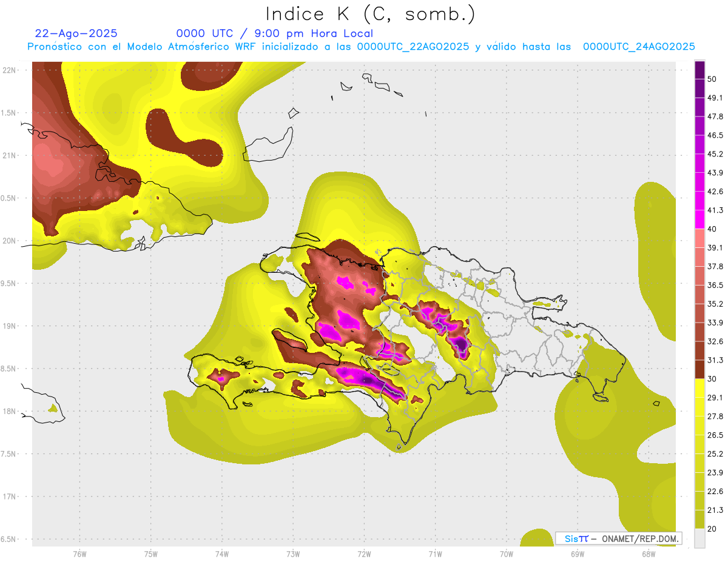Click the colorbar value '29.1'
Screen dimensions: 728x562
715,398
